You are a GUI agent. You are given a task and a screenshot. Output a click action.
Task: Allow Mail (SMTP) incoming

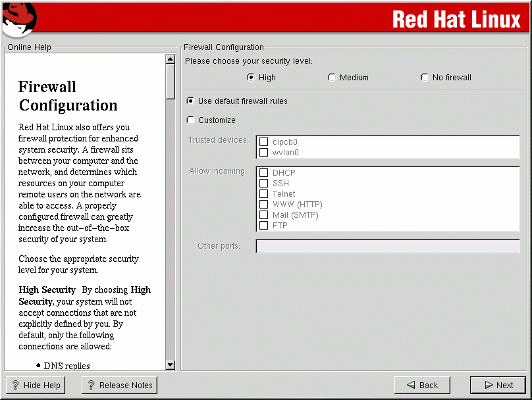click(264, 215)
